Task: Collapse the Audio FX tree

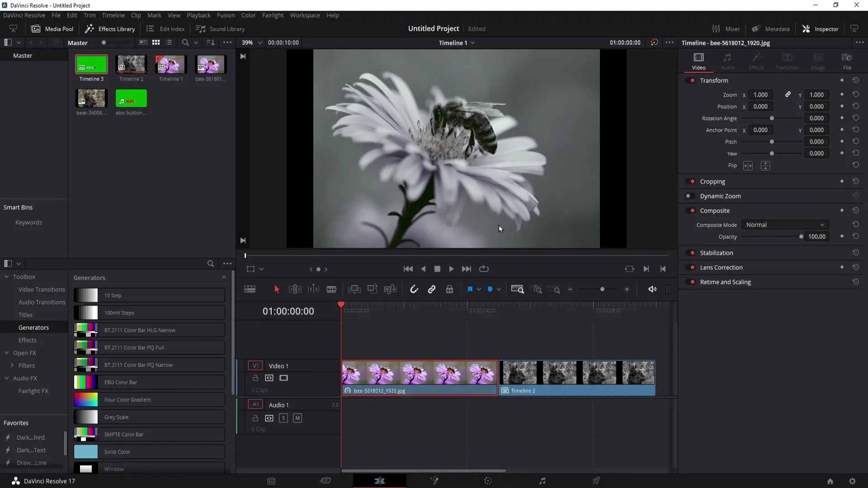Action: click(7, 378)
